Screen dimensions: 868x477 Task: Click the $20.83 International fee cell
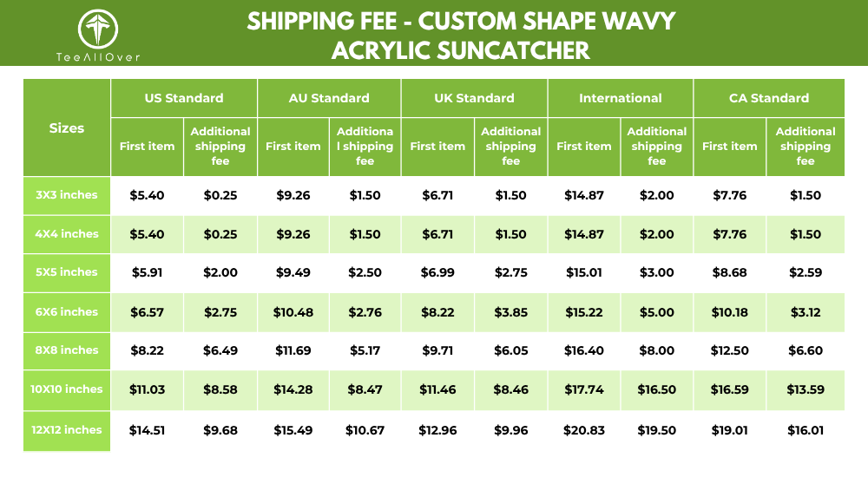(584, 430)
